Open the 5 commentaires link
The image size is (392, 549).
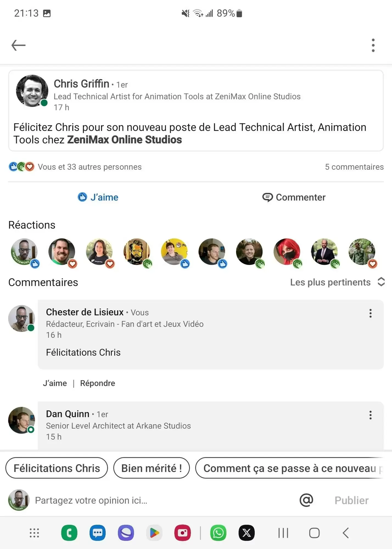coord(354,167)
